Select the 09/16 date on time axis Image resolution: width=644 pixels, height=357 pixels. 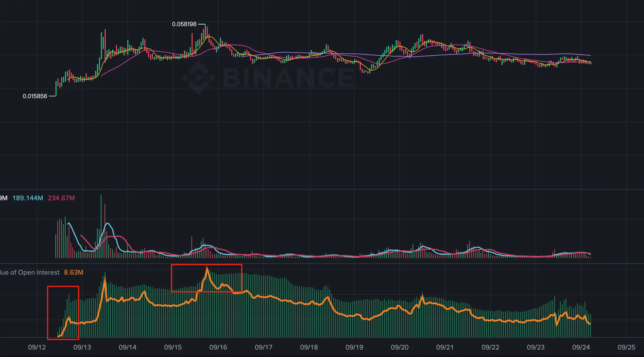coord(218,347)
